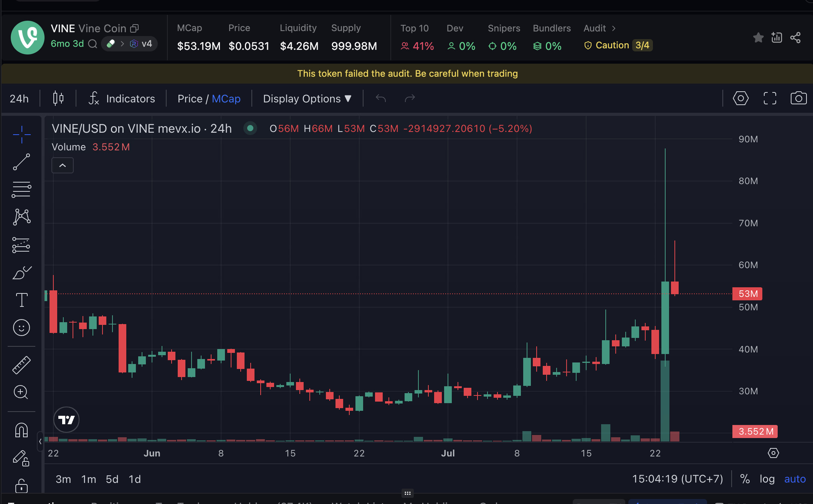Set chart range to 5d
This screenshot has height=504, width=813.
112,479
